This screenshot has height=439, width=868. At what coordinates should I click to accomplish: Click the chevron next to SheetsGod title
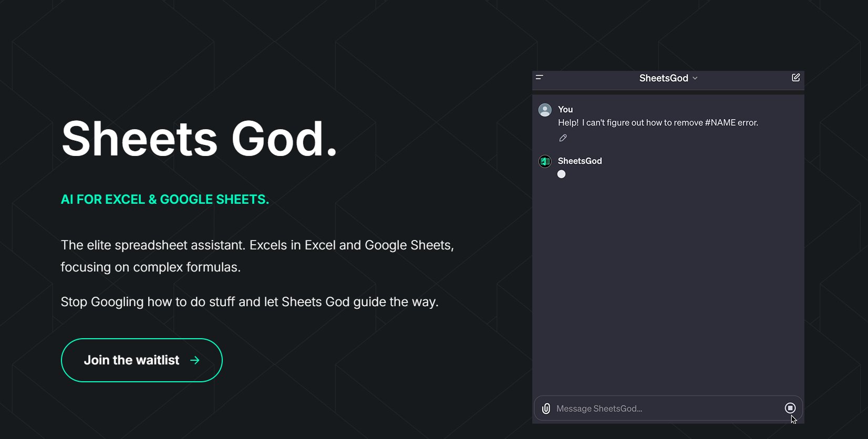pos(695,78)
